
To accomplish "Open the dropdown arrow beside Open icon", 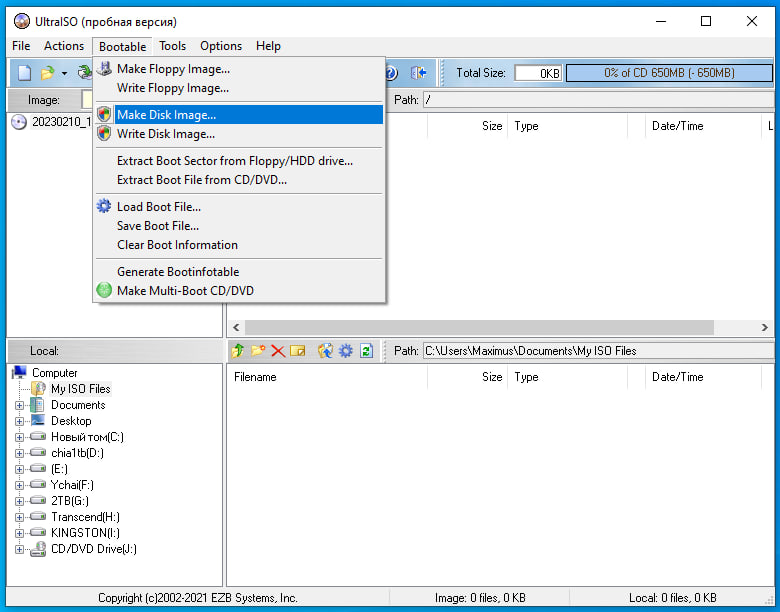I will tap(64, 74).
